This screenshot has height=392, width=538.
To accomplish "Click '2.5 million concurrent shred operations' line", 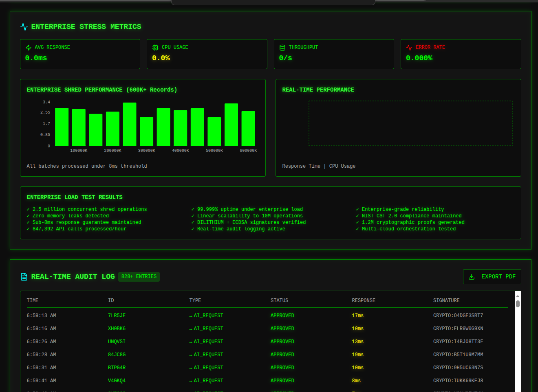I will click(x=87, y=209).
